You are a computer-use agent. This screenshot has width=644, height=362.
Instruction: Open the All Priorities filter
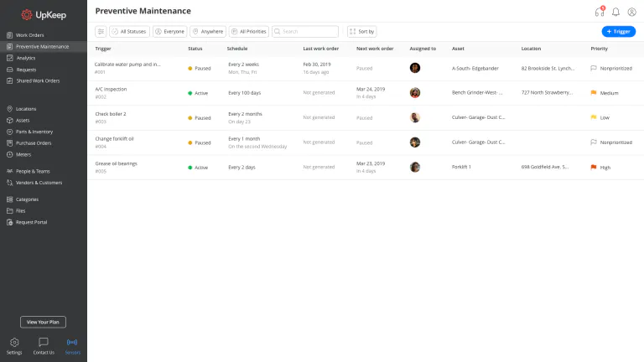click(249, 32)
